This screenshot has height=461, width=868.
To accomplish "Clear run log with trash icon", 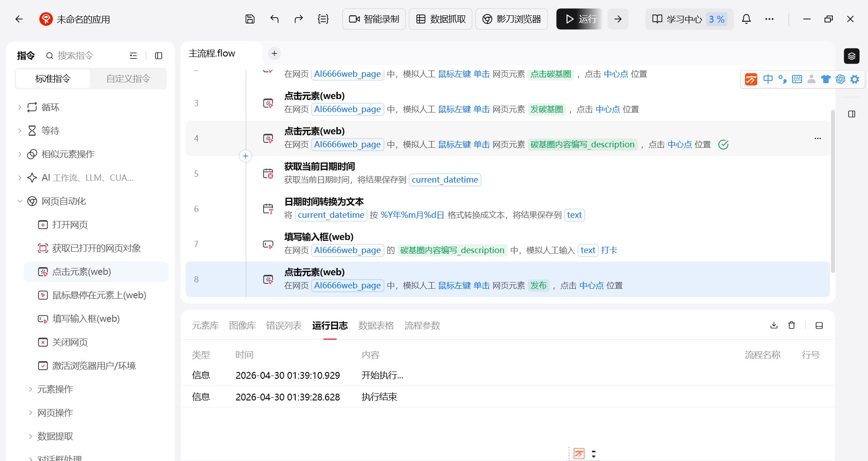I will pyautogui.click(x=792, y=325).
